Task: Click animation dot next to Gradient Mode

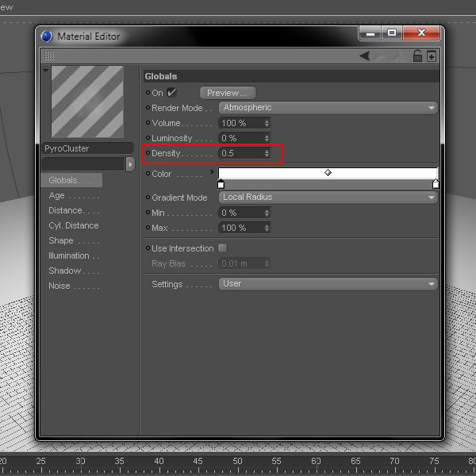Action: click(x=148, y=198)
